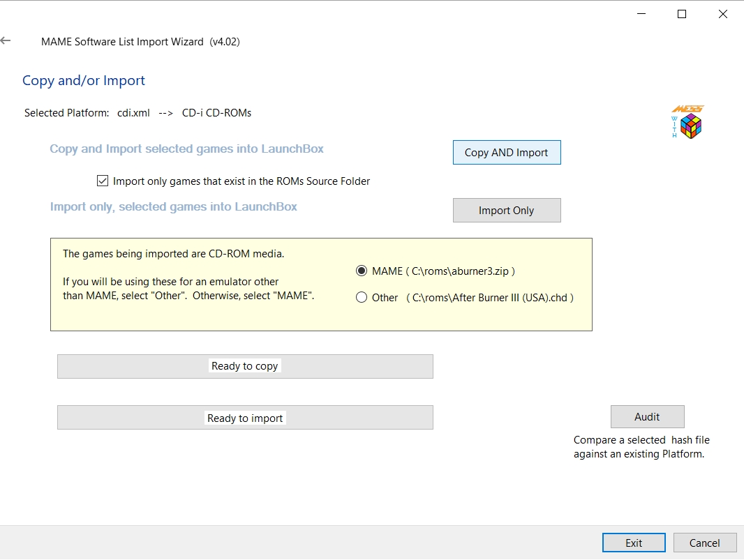Click Import only, selected games label

[174, 206]
